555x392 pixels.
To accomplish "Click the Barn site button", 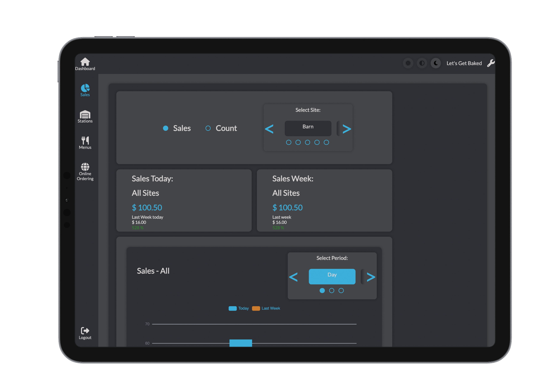I will 308,128.
